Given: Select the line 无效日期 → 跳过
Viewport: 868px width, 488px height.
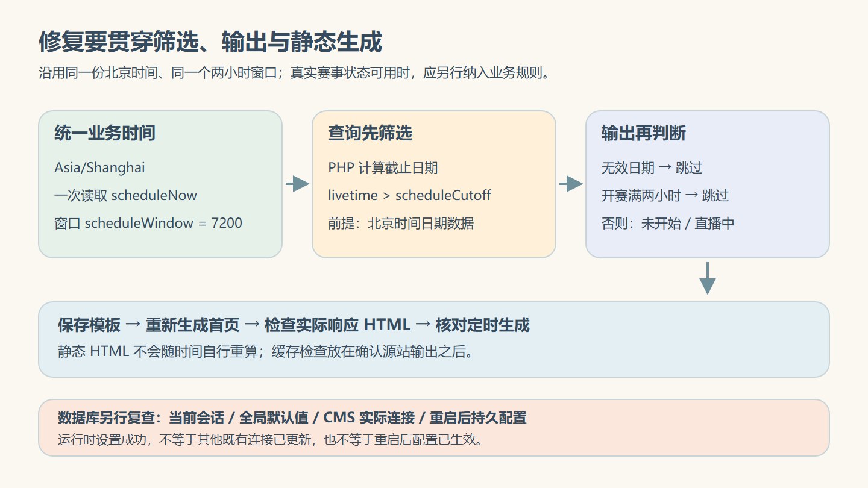Looking at the screenshot, I should [652, 168].
